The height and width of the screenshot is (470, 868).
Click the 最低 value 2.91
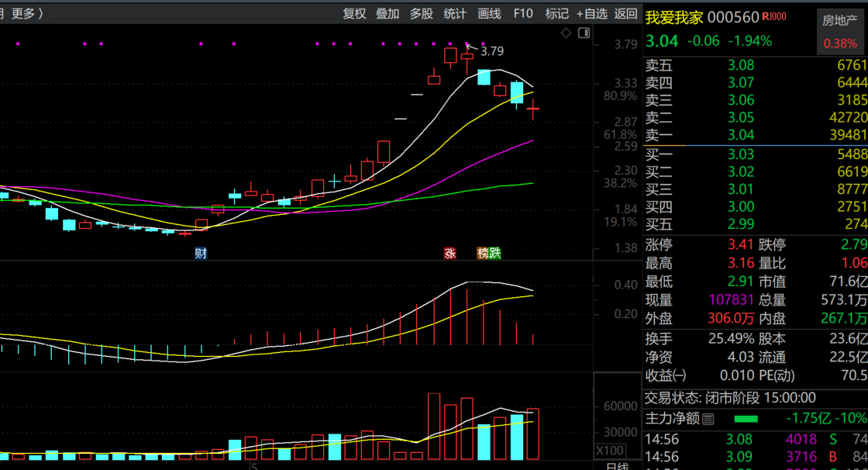[x=741, y=281]
